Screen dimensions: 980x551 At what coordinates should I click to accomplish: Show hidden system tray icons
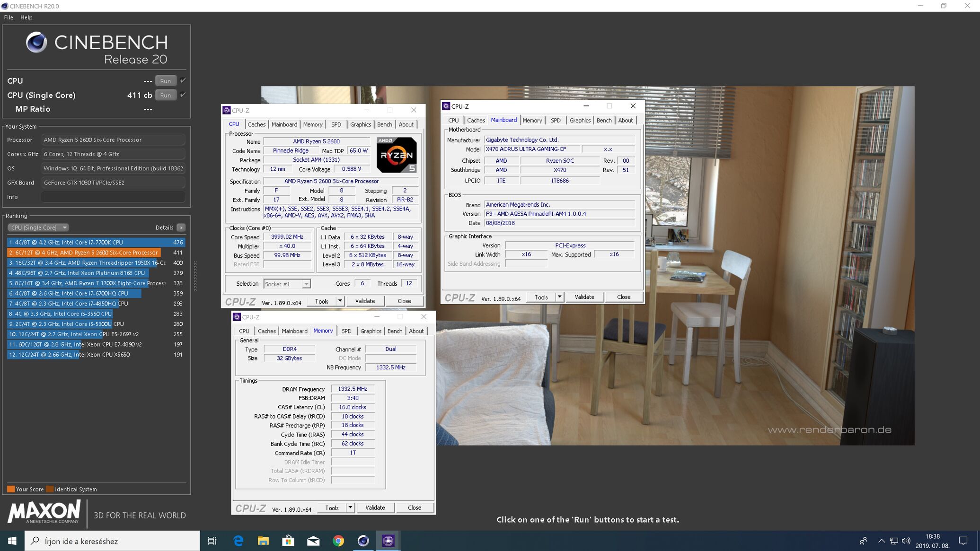881,541
